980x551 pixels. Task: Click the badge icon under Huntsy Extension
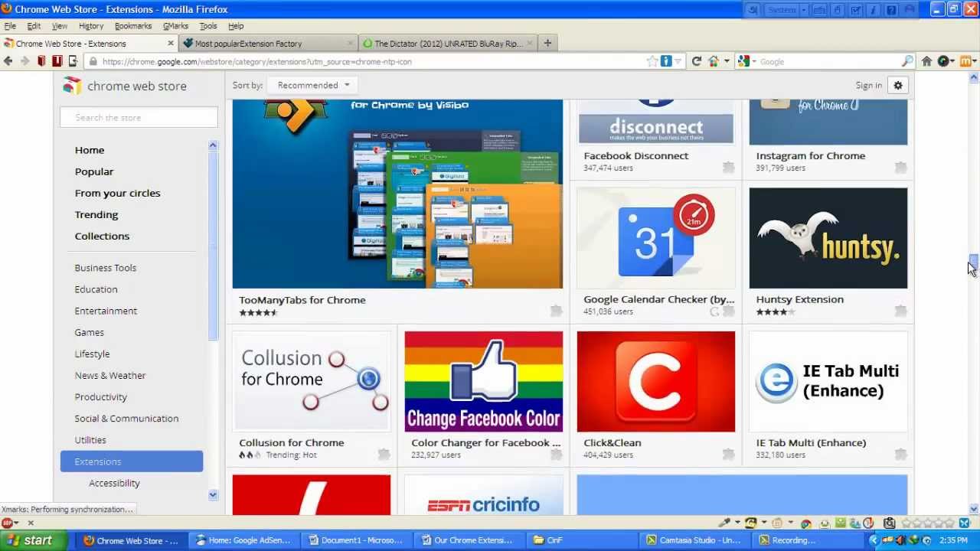[x=900, y=311]
